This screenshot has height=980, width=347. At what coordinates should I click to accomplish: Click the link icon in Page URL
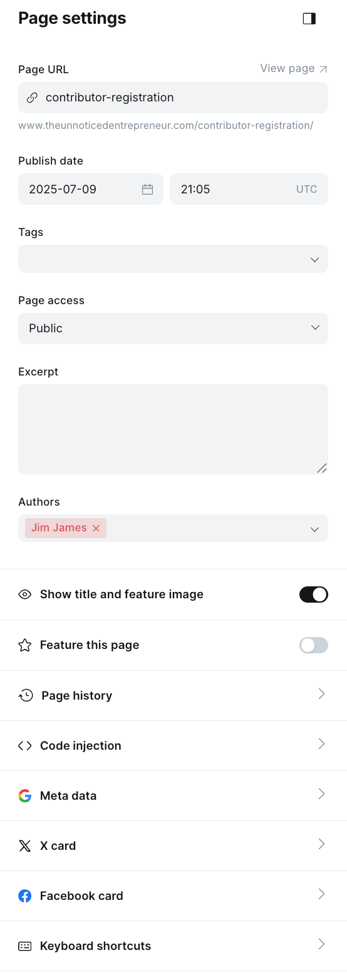click(32, 98)
